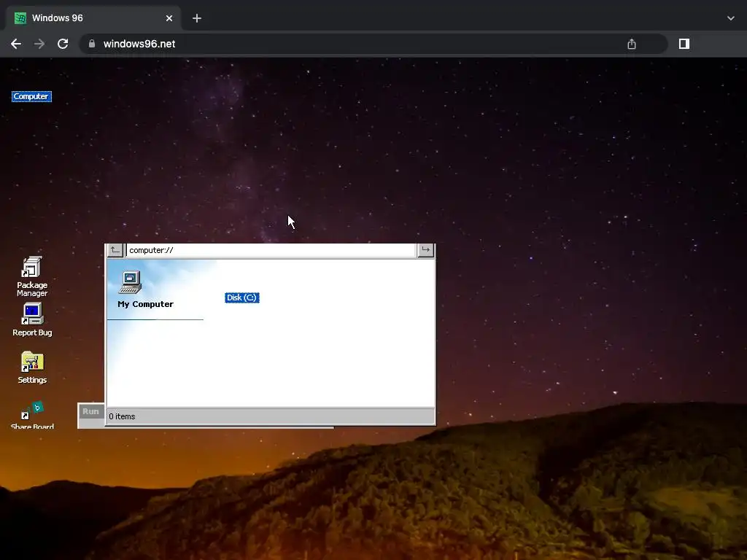Open the Report Bug desktop icon
747x560 pixels.
tap(32, 319)
